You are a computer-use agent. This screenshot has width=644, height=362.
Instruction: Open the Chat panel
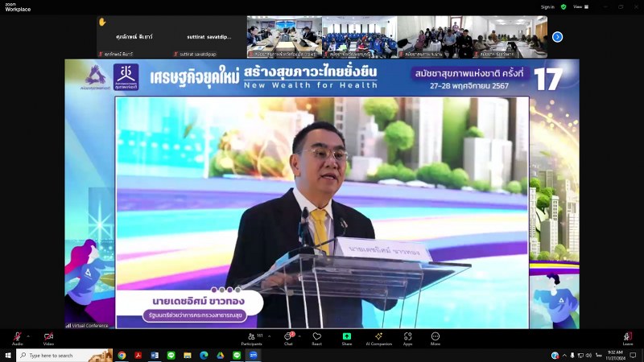click(x=289, y=339)
